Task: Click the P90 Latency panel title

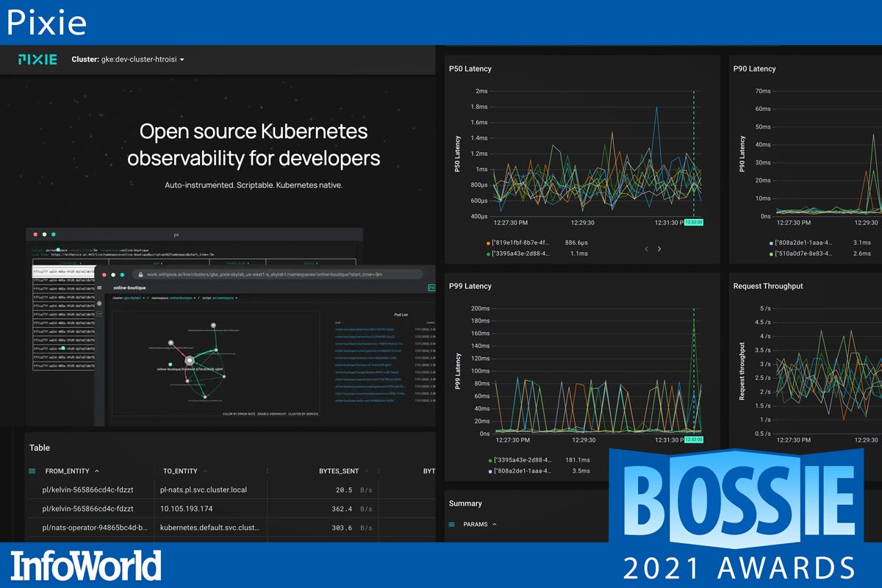Action: (x=754, y=68)
